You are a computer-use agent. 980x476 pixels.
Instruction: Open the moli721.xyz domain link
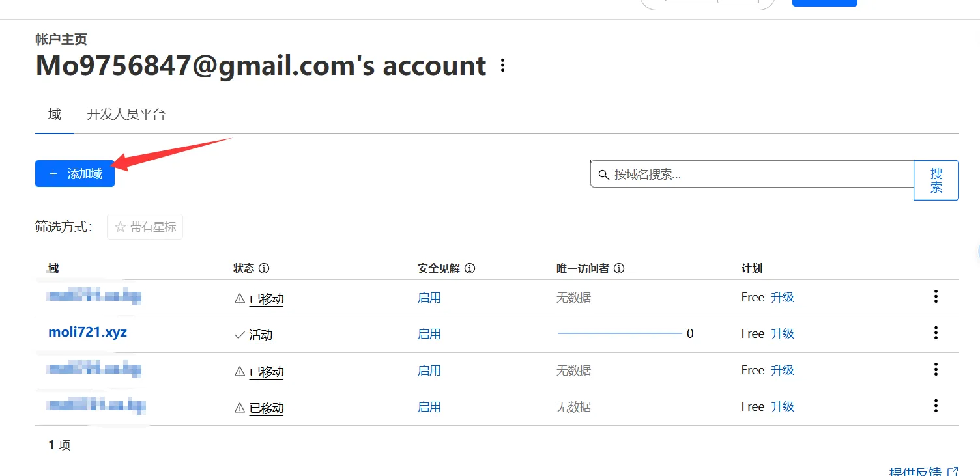(87, 333)
